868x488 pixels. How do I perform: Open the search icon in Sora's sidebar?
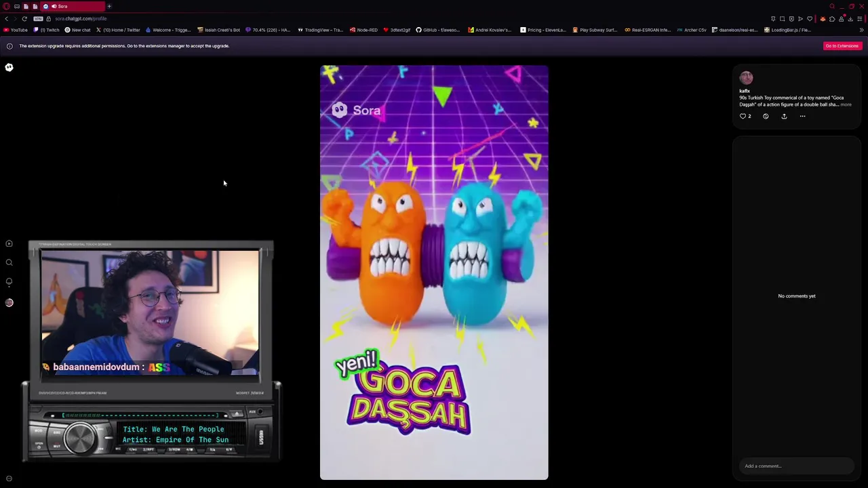(x=9, y=262)
